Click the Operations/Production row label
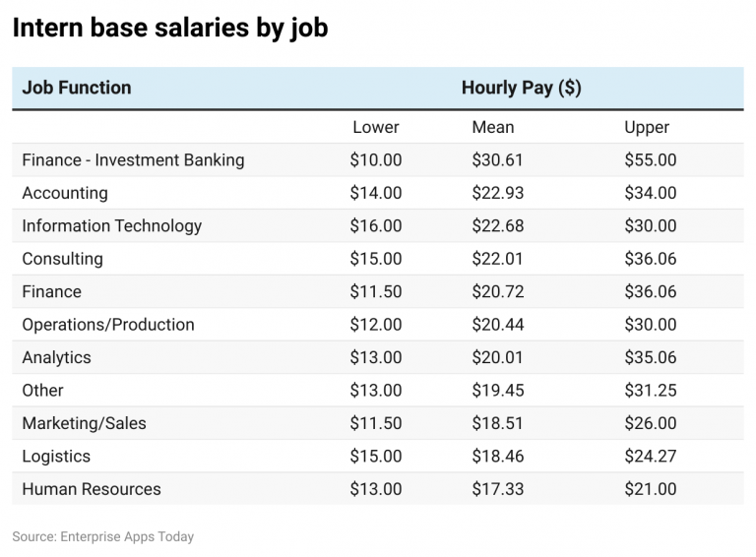Screen dimensions: 756x557 [x=108, y=325]
